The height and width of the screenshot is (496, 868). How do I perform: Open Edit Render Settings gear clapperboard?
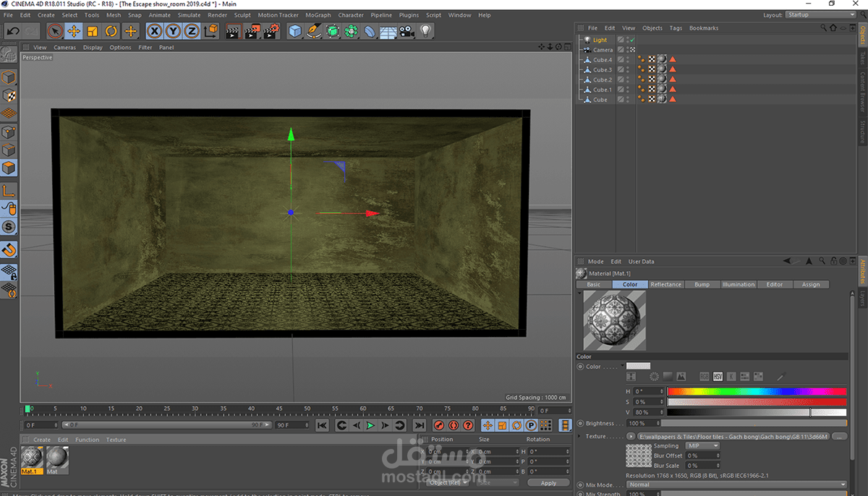click(x=271, y=30)
